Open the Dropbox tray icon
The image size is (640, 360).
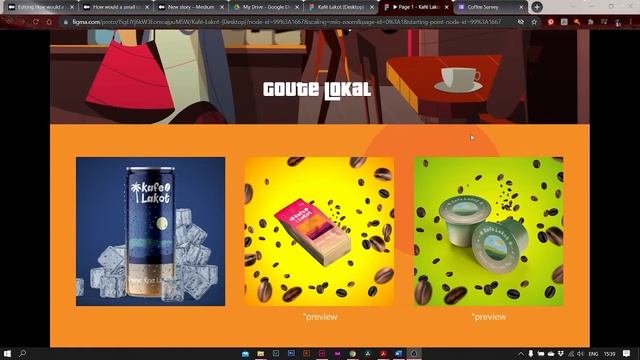[x=561, y=354]
